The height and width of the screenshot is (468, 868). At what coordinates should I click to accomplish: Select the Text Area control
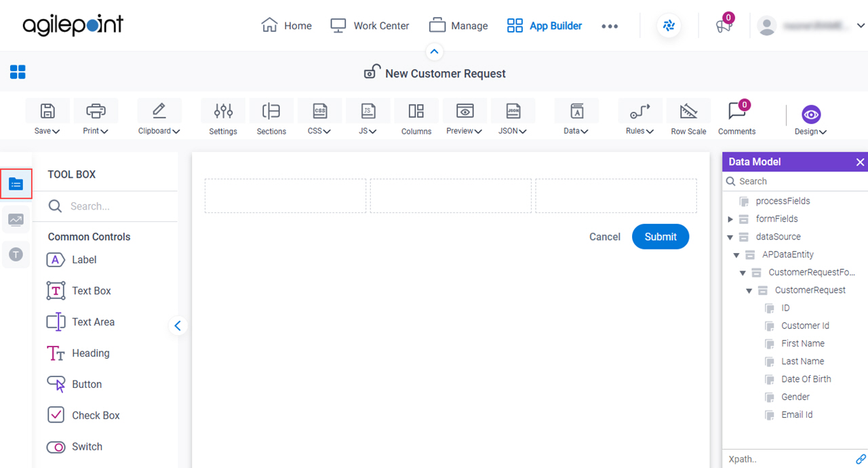tap(80, 322)
